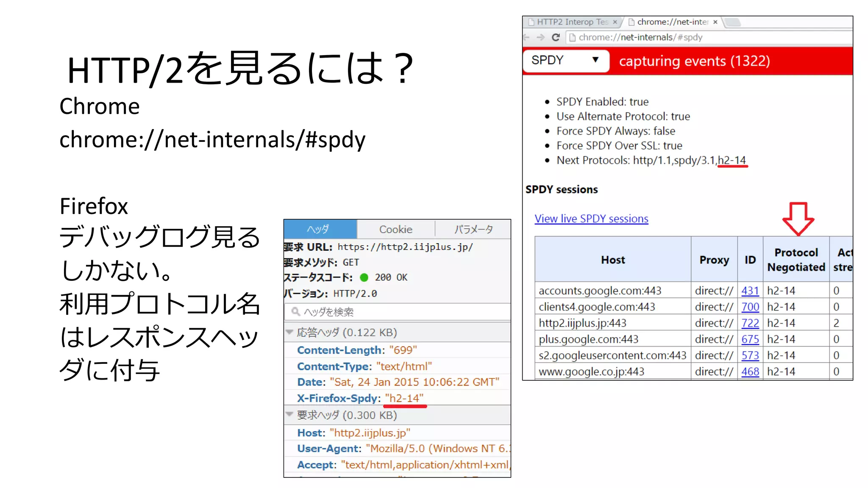Switch to HTTP2 Interop Test tab

coord(573,22)
